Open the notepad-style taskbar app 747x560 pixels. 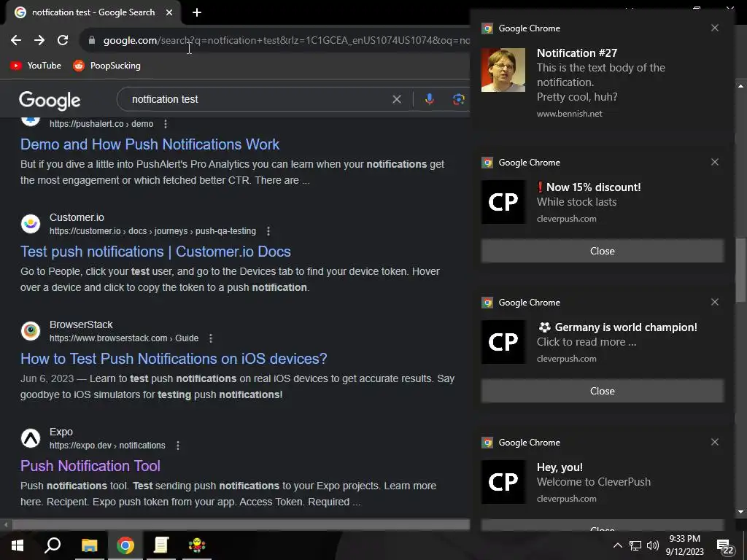[161, 545]
